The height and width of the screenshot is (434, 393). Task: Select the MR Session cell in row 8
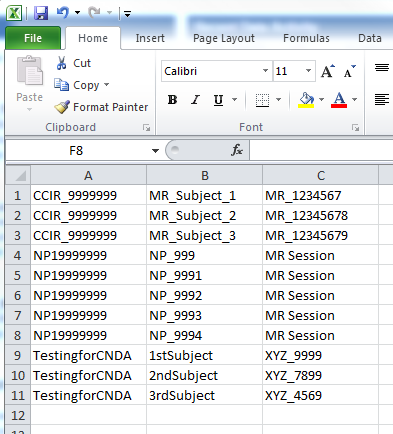(320, 335)
